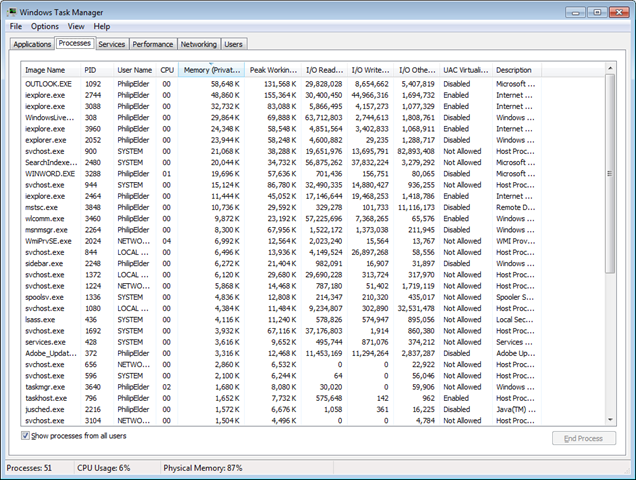Switch to the Services tab
The width and height of the screenshot is (636, 480).
click(112, 44)
